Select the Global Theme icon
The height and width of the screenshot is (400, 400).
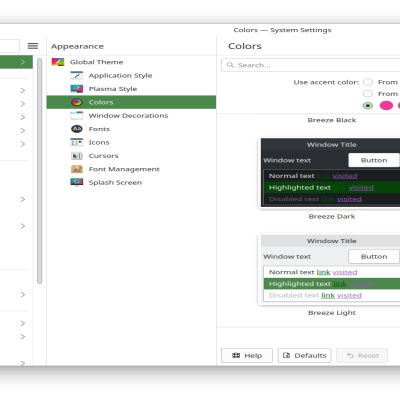(x=58, y=62)
